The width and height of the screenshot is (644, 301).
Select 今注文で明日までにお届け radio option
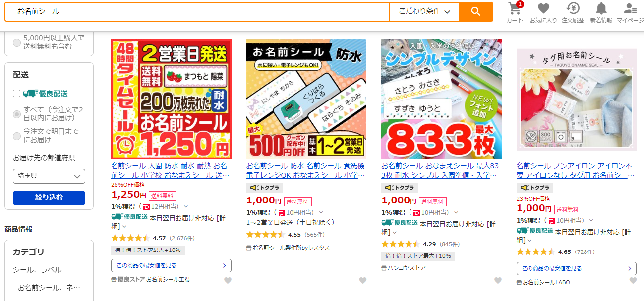click(17, 136)
